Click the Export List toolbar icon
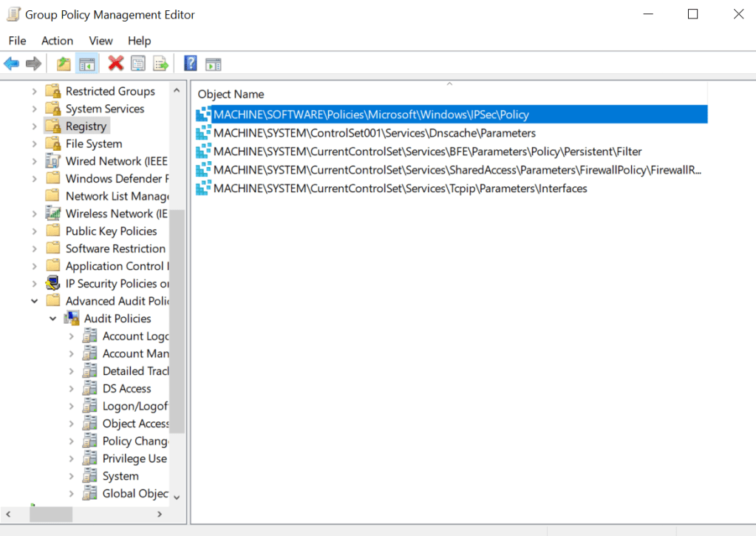Viewport: 756px width, 536px height. [160, 64]
